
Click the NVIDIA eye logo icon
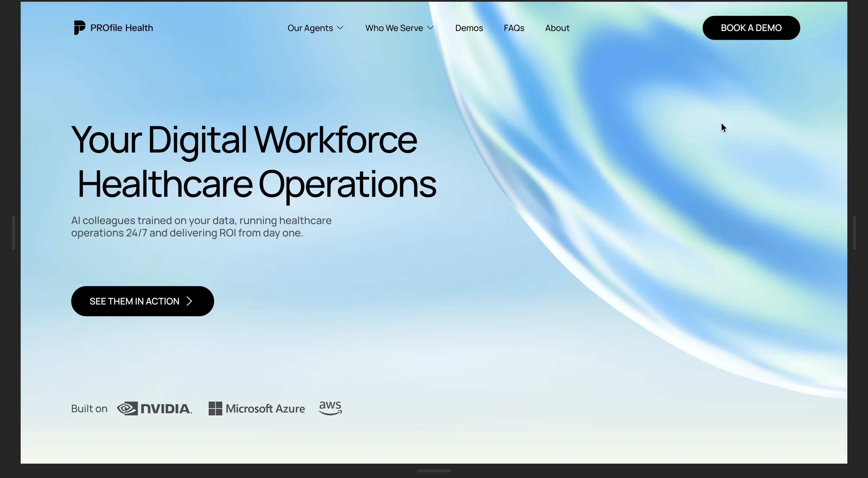coord(127,408)
